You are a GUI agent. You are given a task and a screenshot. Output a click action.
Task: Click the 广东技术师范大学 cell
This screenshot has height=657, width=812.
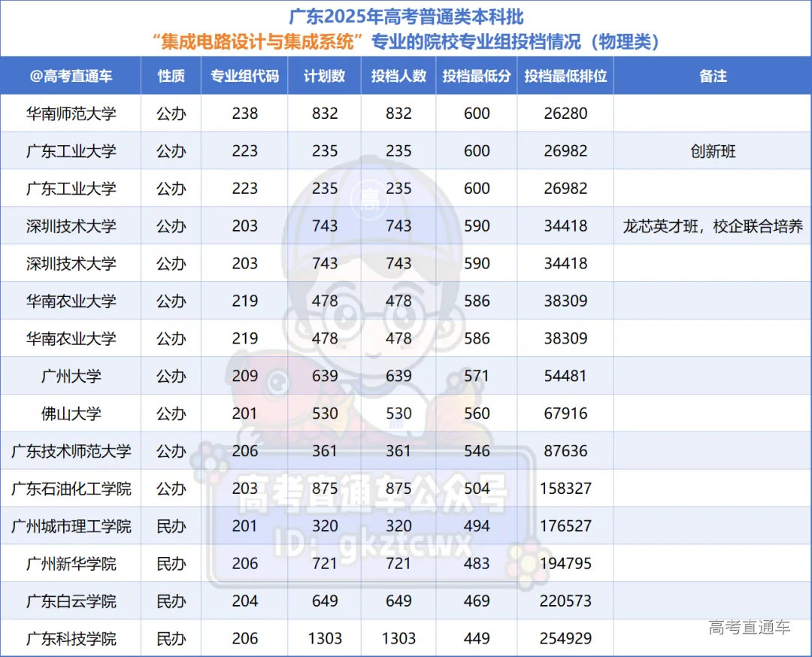(x=71, y=451)
